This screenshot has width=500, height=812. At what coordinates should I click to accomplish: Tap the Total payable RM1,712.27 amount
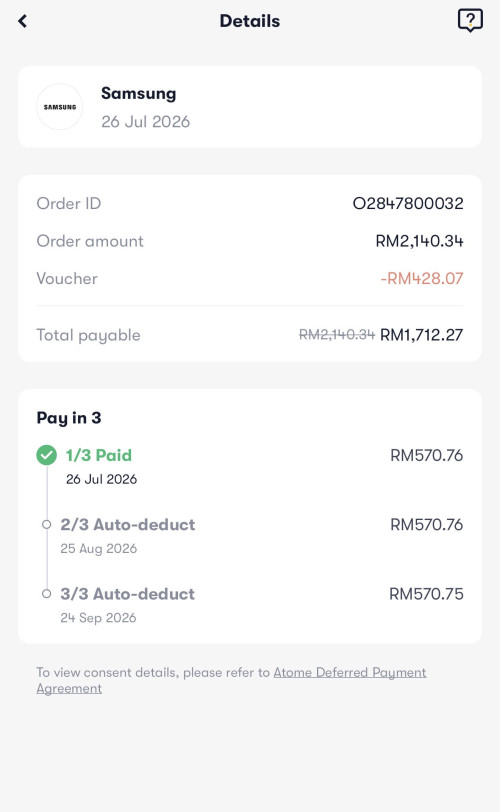[421, 335]
